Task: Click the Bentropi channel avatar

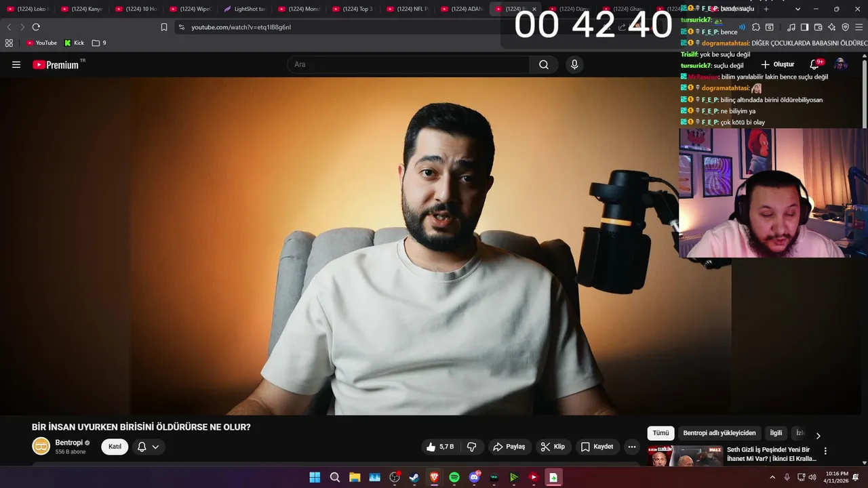Action: (x=41, y=446)
